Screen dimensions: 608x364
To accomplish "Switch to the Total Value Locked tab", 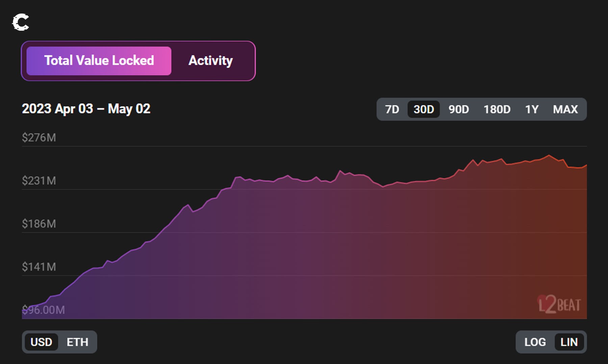I will 99,61.
